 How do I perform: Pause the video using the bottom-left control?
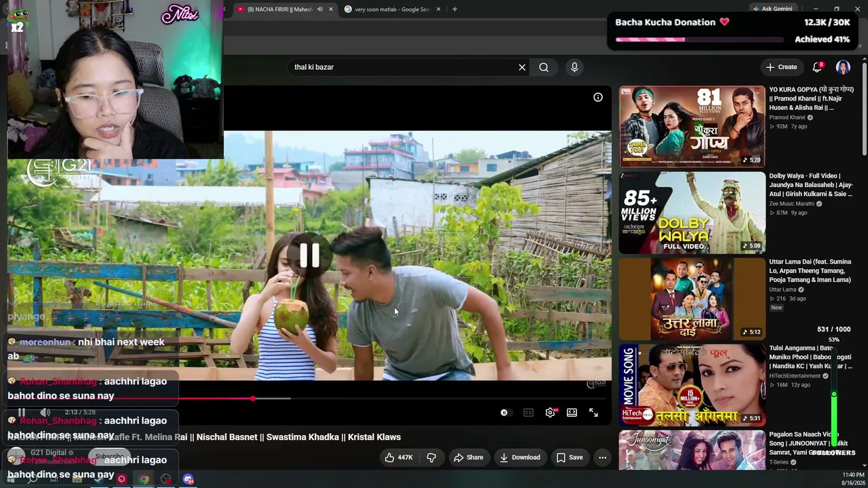tap(22, 412)
